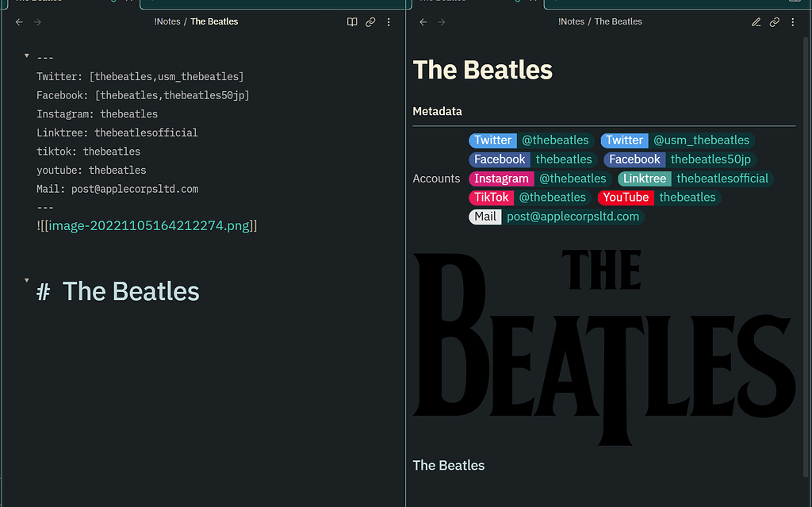Navigate back in the left editor pane
The height and width of the screenshot is (507, 812).
19,22
